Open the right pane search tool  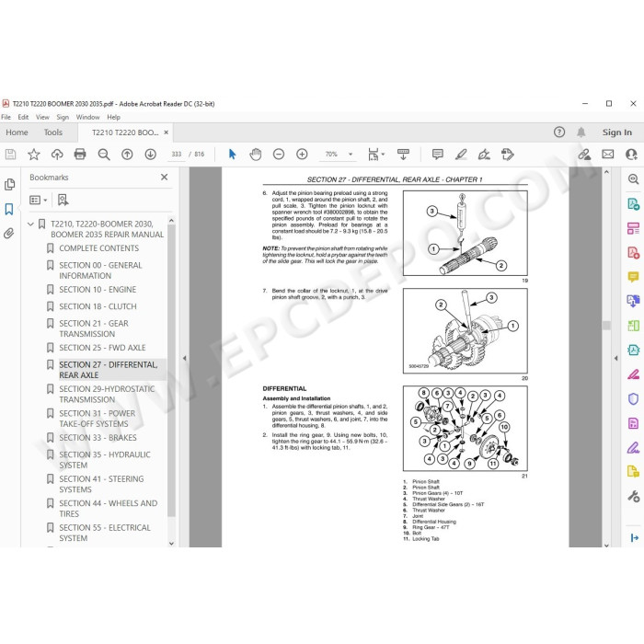tap(633, 179)
